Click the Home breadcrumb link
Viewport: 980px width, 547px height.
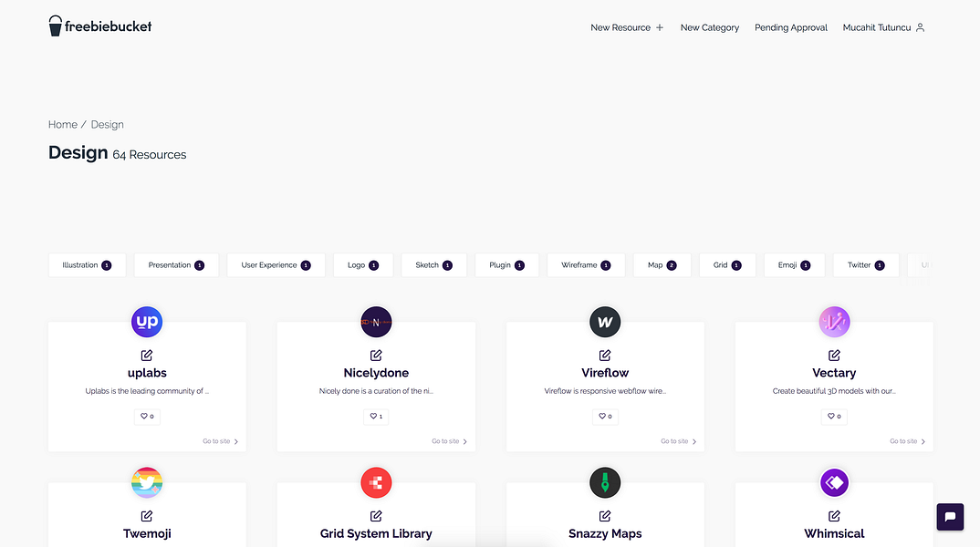tap(62, 124)
